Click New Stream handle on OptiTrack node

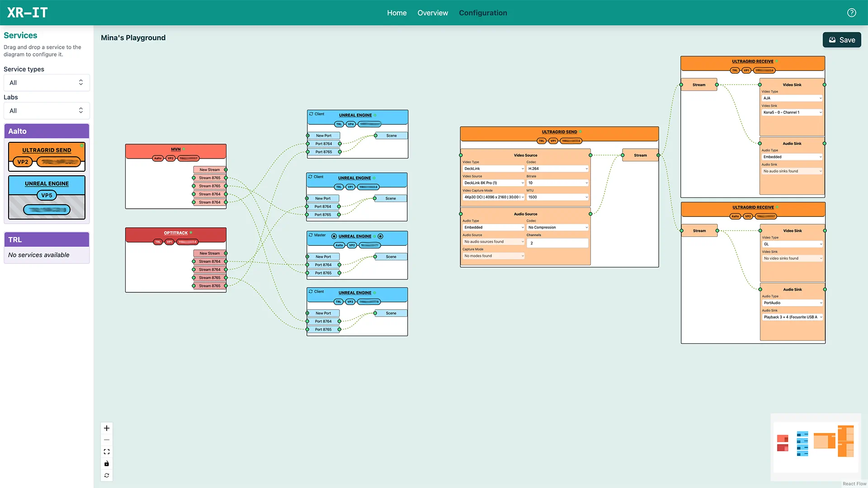pyautogui.click(x=226, y=253)
